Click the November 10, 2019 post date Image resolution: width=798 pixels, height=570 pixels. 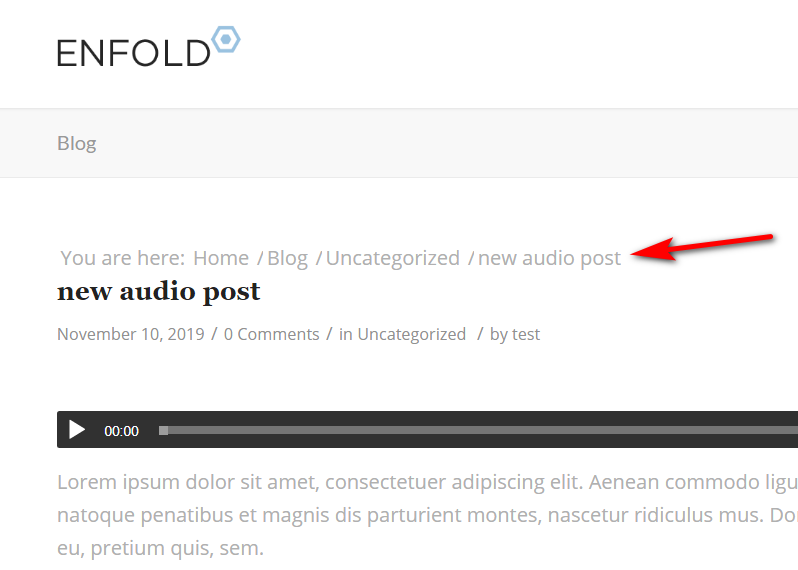(131, 334)
